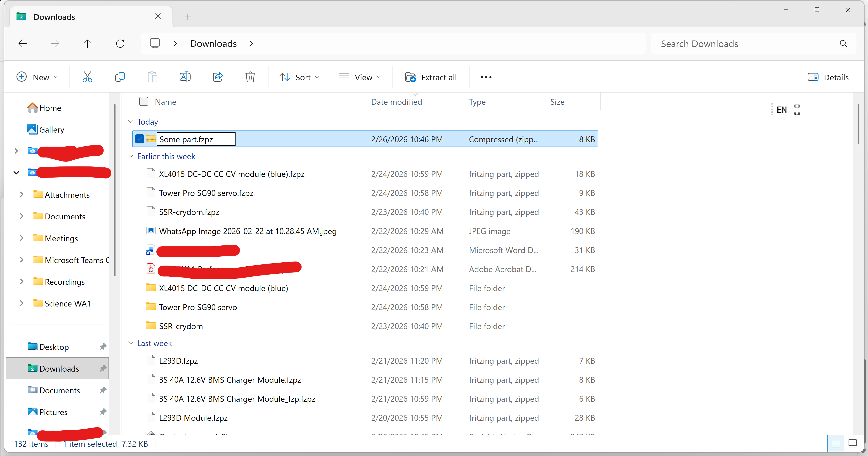Click the Delete trash can icon
Screen dimensions: 868x456
[250, 77]
